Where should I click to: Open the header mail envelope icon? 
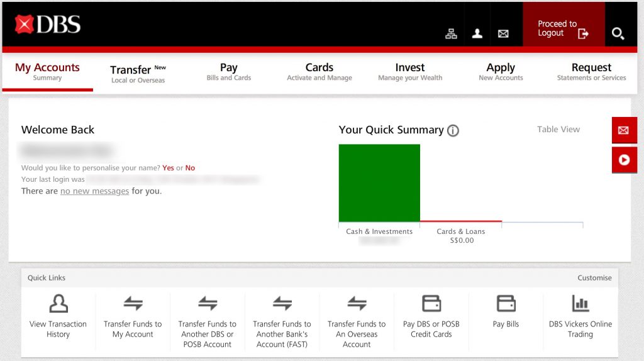pyautogui.click(x=503, y=34)
